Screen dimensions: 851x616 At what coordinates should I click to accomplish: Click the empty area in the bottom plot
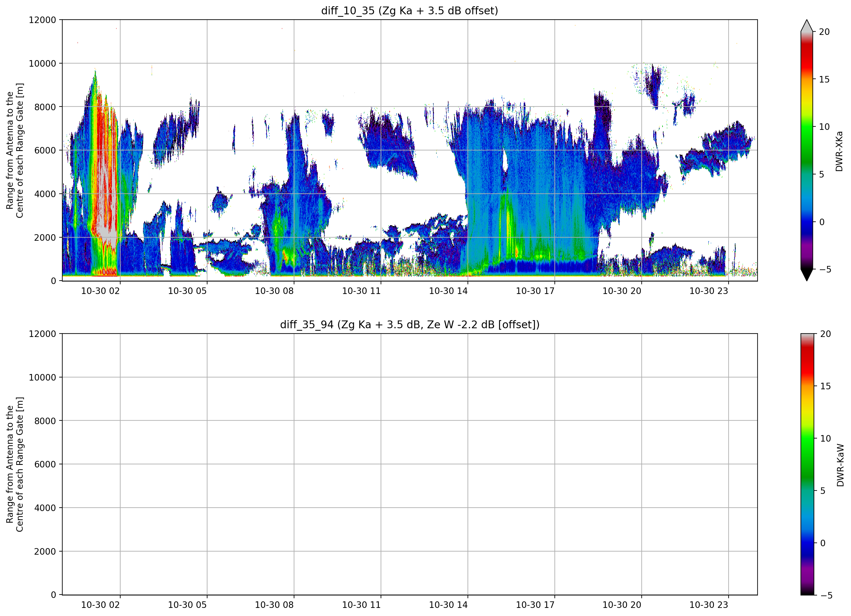coord(409,464)
